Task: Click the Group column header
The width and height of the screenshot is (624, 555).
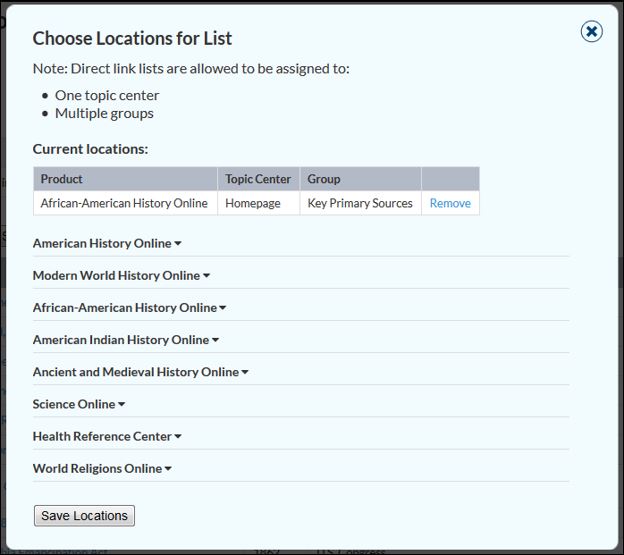Action: pyautogui.click(x=361, y=179)
